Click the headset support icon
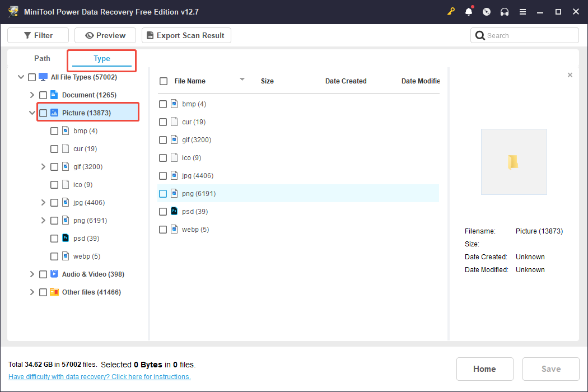The width and height of the screenshot is (588, 392). point(505,11)
